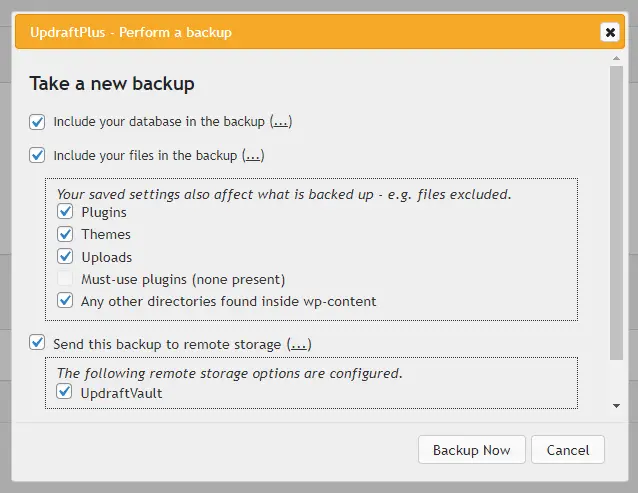Expand files backup options ellipsis link
Image resolution: width=638 pixels, height=493 pixels.
[253, 155]
